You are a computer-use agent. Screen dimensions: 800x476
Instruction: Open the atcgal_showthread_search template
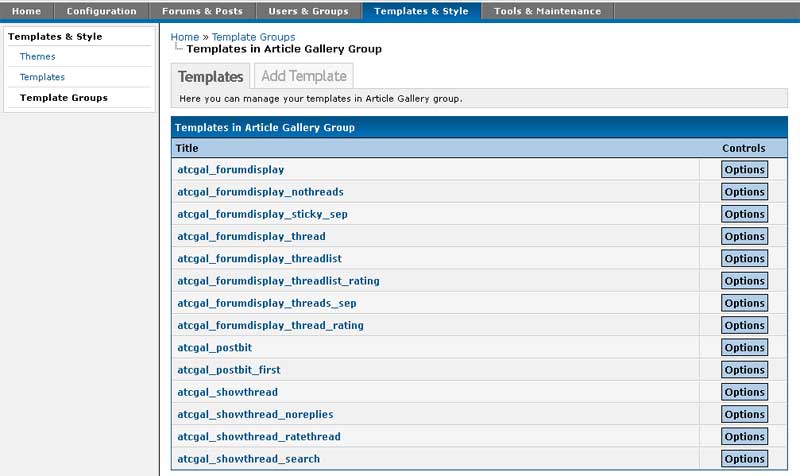pos(248,459)
